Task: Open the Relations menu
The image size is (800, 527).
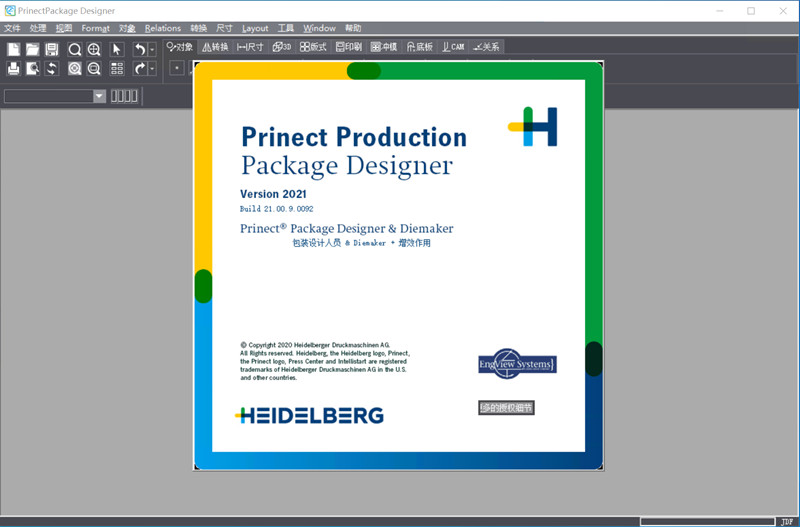Action: [163, 28]
